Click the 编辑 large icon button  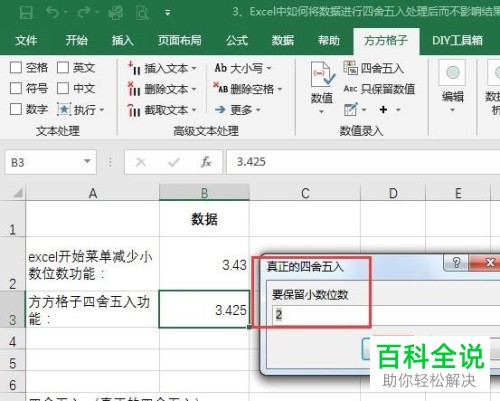(452, 87)
